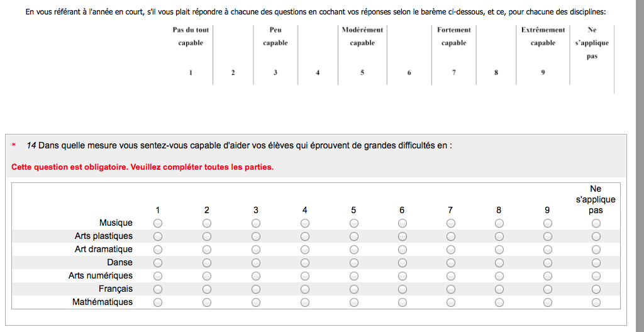Image resolution: width=644 pixels, height=332 pixels.
Task: Select rating 2 for Danse
Action: (207, 263)
